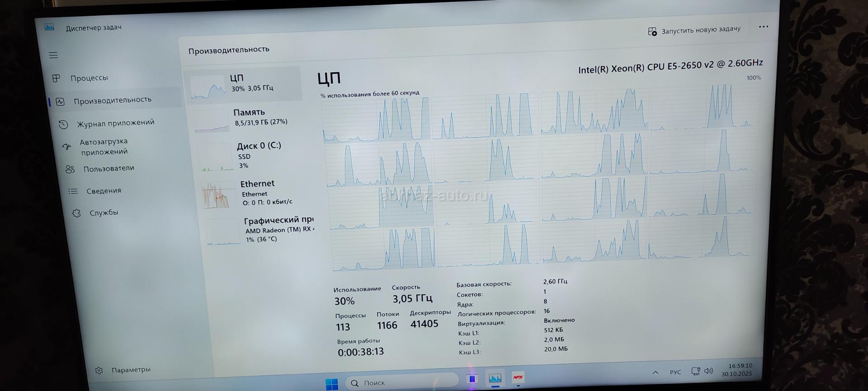Toggle the hamburger navigation menu
The image size is (868, 391).
pyautogui.click(x=53, y=55)
